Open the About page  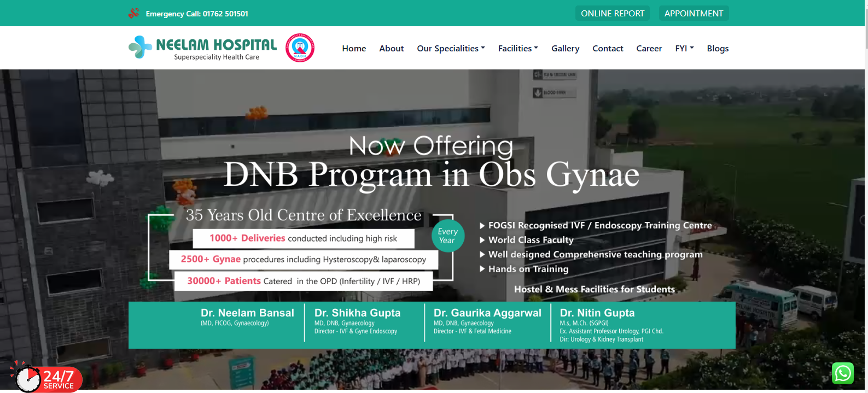point(392,49)
